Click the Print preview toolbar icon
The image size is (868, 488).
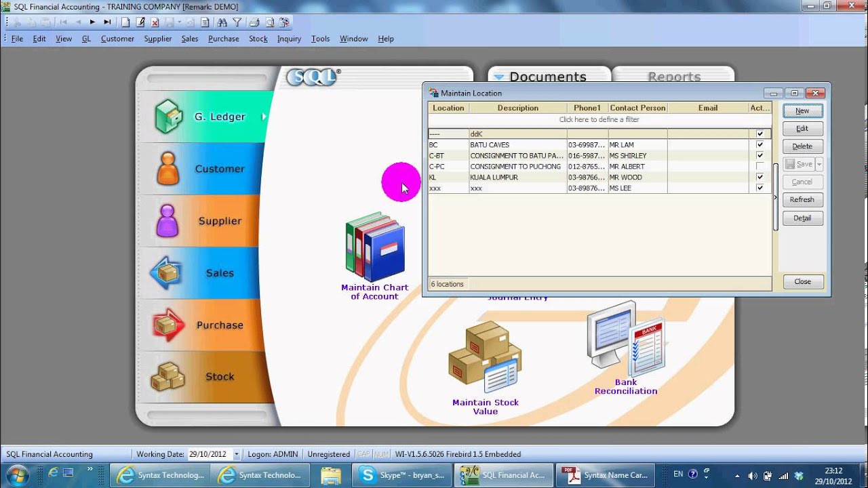point(270,22)
